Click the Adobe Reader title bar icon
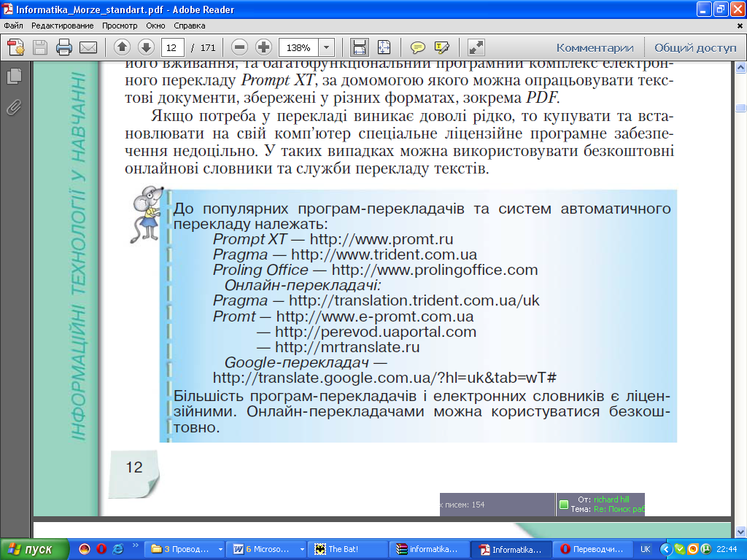 tap(7, 9)
